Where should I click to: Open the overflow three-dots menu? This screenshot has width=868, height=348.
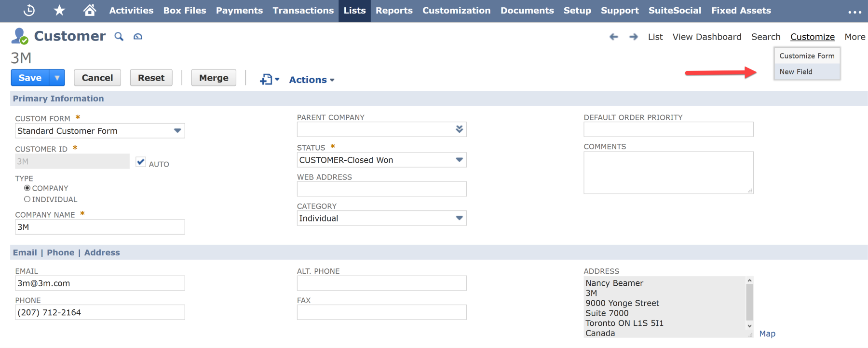854,12
